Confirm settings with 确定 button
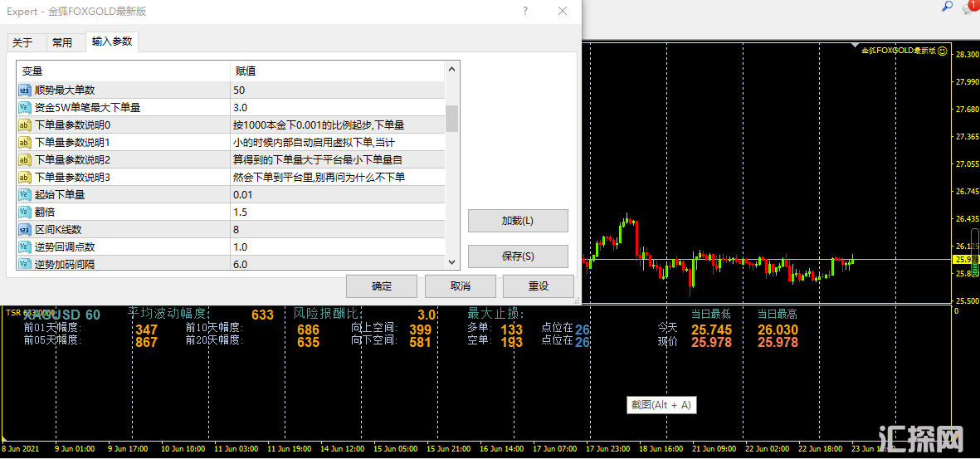This screenshot has width=980, height=459. coord(382,286)
